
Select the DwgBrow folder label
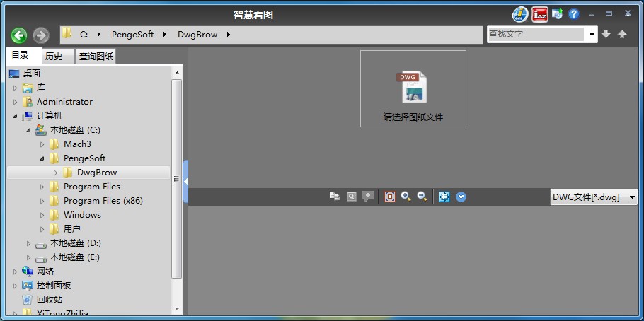pyautogui.click(x=97, y=173)
